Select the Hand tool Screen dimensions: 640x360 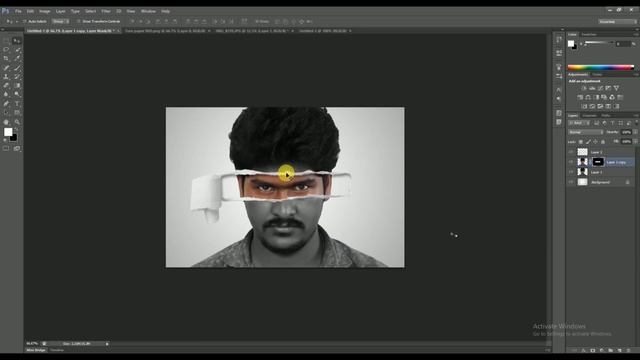point(6,122)
